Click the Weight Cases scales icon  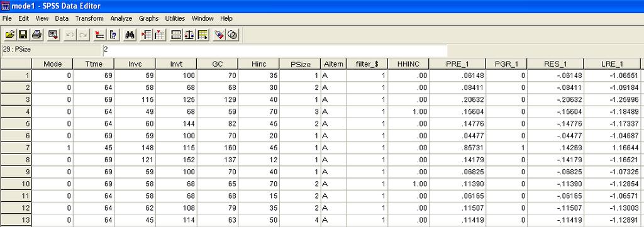(x=189, y=35)
